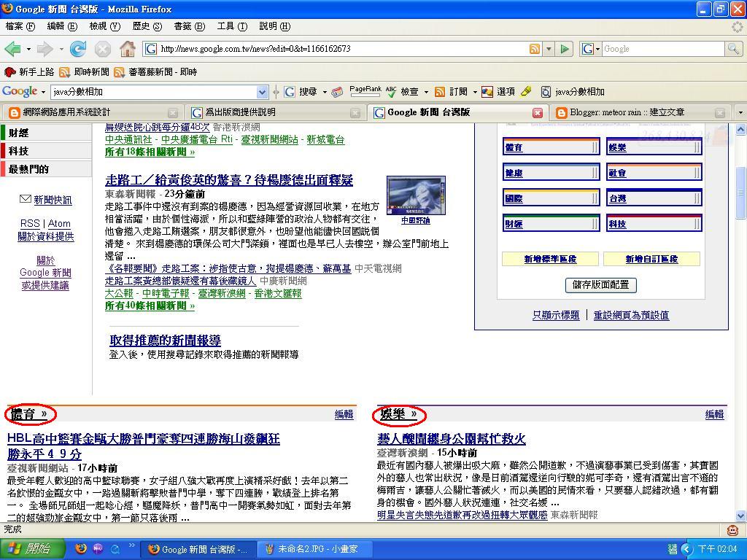The image size is (747, 560).
Task: Open the address bar URL history dropdown
Action: point(549,49)
